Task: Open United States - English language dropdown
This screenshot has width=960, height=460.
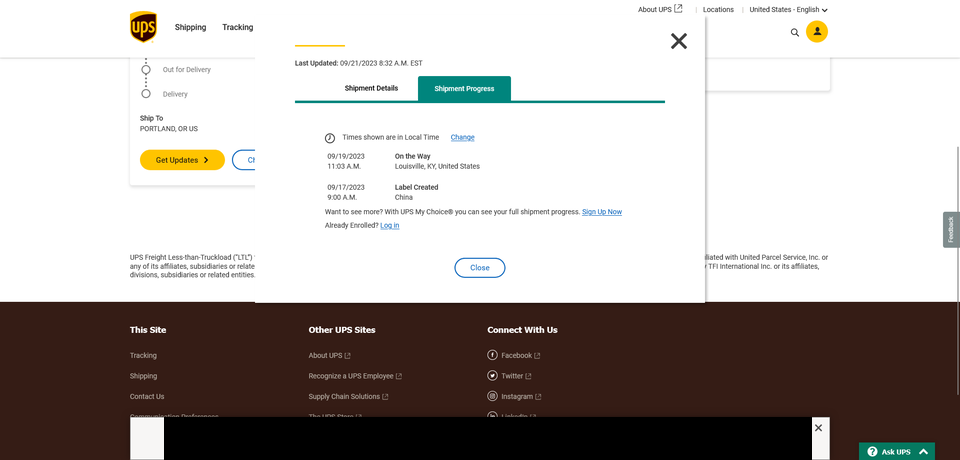Action: (789, 10)
